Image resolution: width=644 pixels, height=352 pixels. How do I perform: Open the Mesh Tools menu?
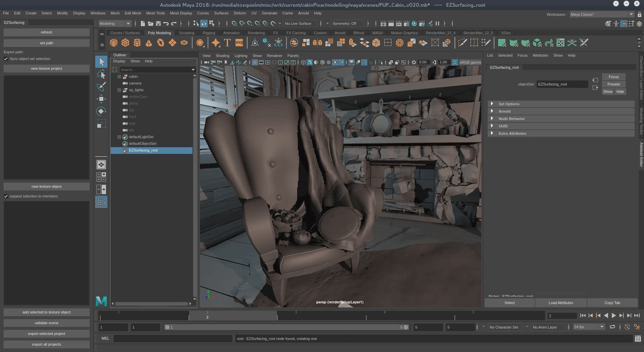click(155, 13)
